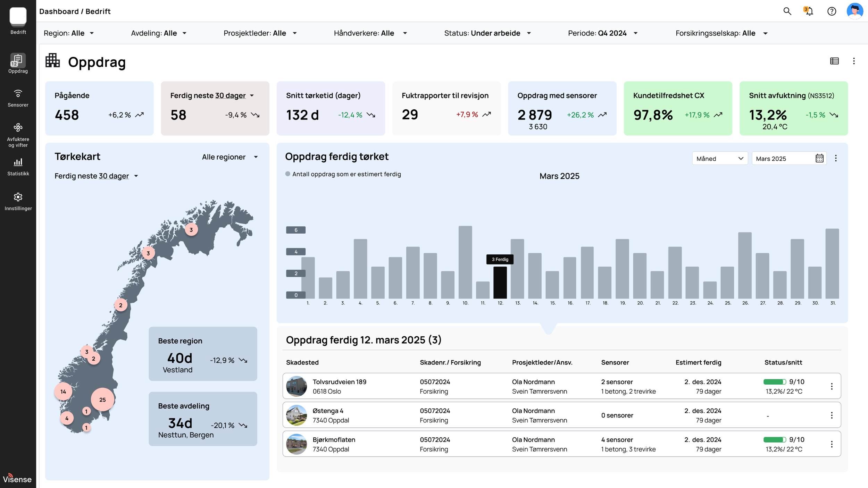This screenshot has height=488, width=868.
Task: Click the Oppdrag building grid icon
Action: [53, 60]
